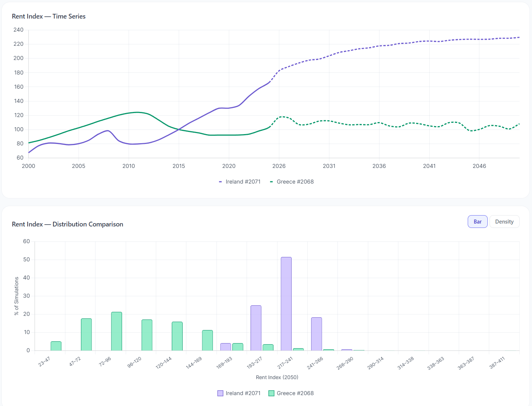Screen dimensions: 532x406
Task: Click the purple bar in bin 241–266
Action: [x=317, y=334]
